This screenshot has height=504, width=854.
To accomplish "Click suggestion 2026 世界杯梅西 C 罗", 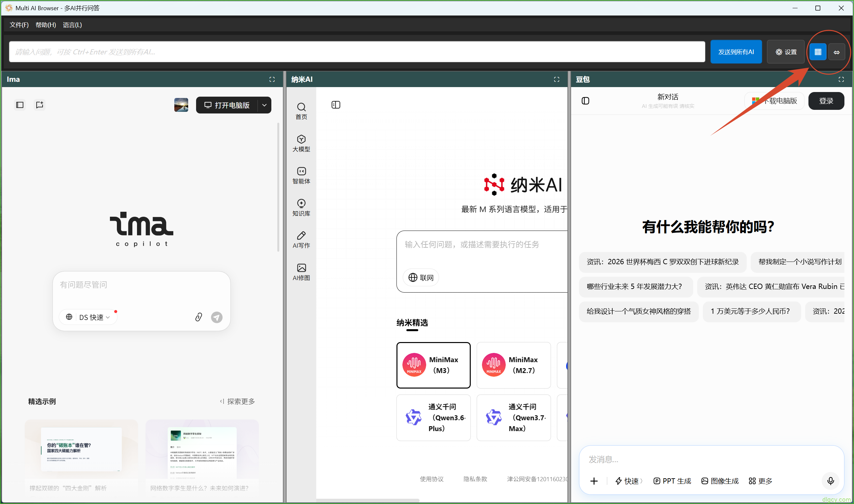I will click(x=663, y=262).
